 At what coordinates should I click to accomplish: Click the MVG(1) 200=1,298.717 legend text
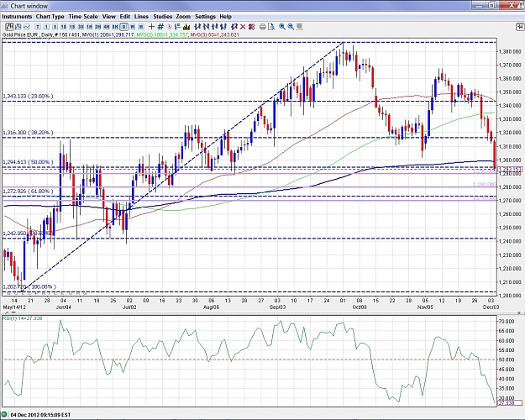tap(108, 34)
